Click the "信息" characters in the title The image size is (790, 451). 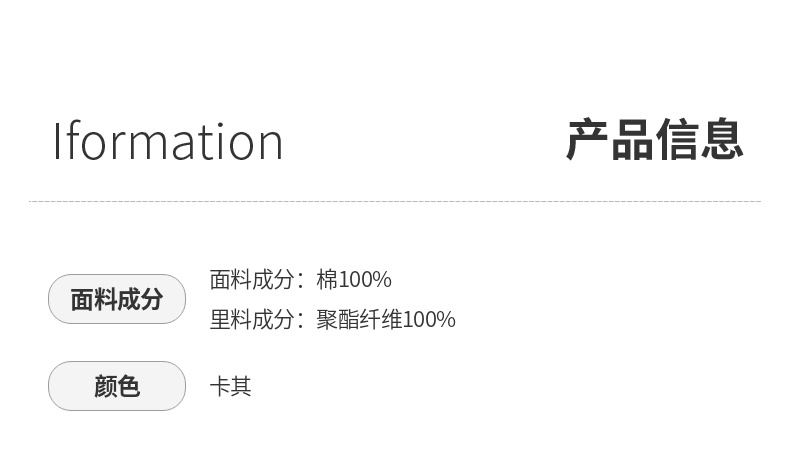tap(699, 140)
